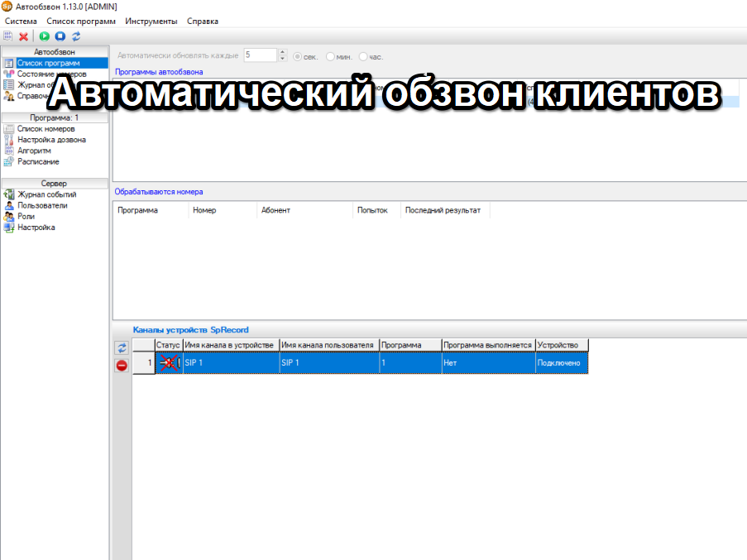Open 'Журнал событий' in Server section
The height and width of the screenshot is (560, 747).
46,194
